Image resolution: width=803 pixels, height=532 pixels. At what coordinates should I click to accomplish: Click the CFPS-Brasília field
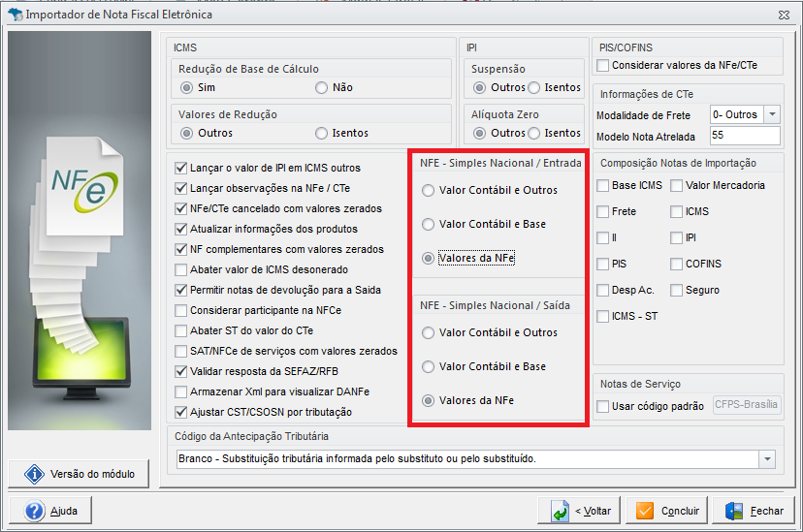tap(747, 405)
